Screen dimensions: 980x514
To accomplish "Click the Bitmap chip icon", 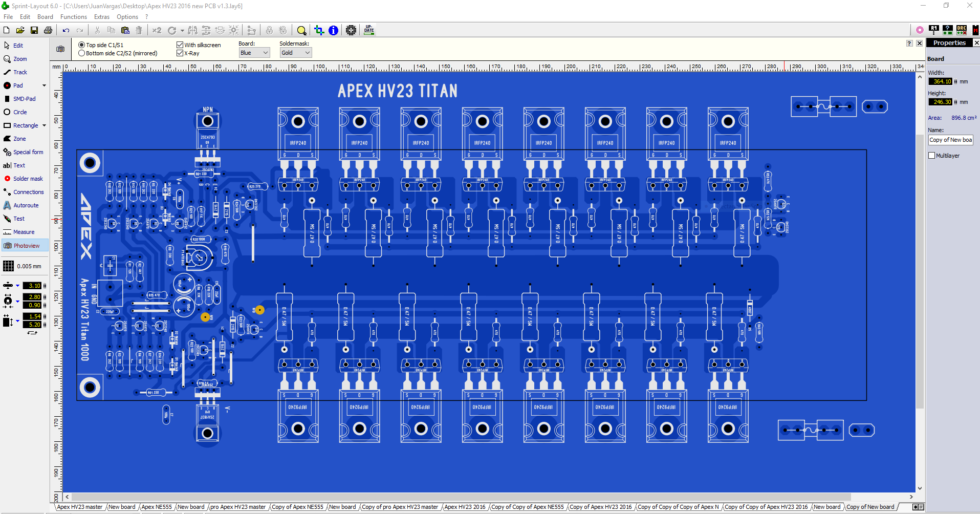I will (351, 30).
